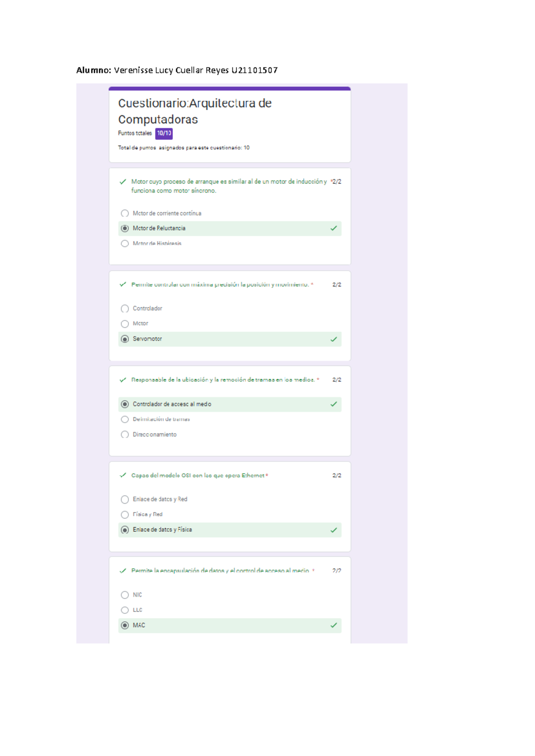The width and height of the screenshot is (535, 756).
Task: Click the green checkmark in Servomotor row
Action: click(333, 339)
